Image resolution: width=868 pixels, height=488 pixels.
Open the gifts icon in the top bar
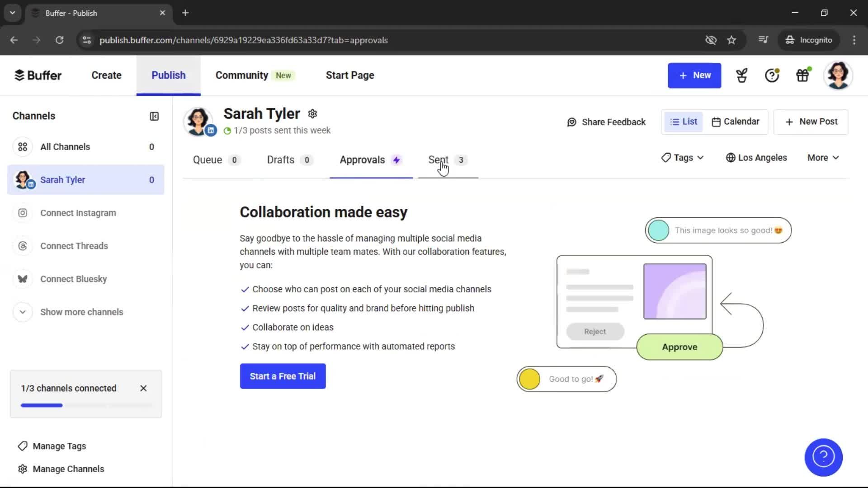pyautogui.click(x=803, y=75)
